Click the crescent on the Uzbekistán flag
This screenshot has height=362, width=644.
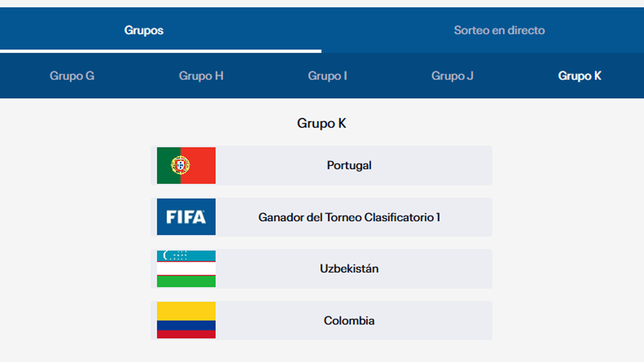[x=166, y=255]
